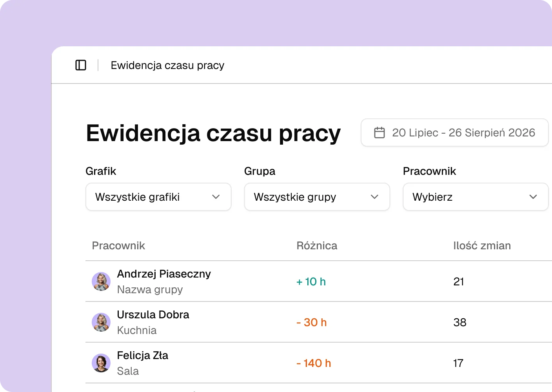The image size is (552, 392).
Task: Click the Pracownik filter label above Wybierz
Action: 429,171
